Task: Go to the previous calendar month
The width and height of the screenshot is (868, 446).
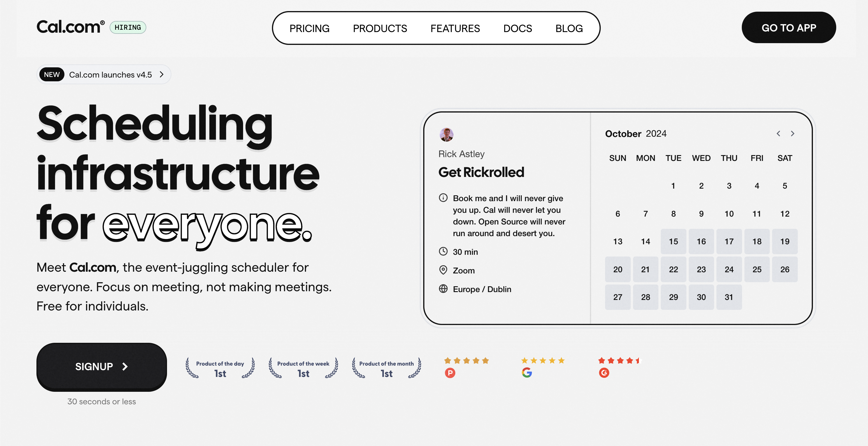Action: (x=778, y=134)
